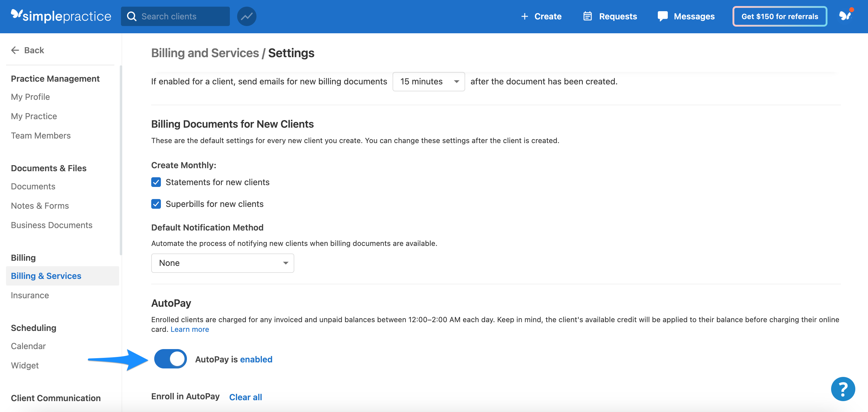Click Get $150 for referrals button
This screenshot has width=868, height=412.
pos(780,16)
